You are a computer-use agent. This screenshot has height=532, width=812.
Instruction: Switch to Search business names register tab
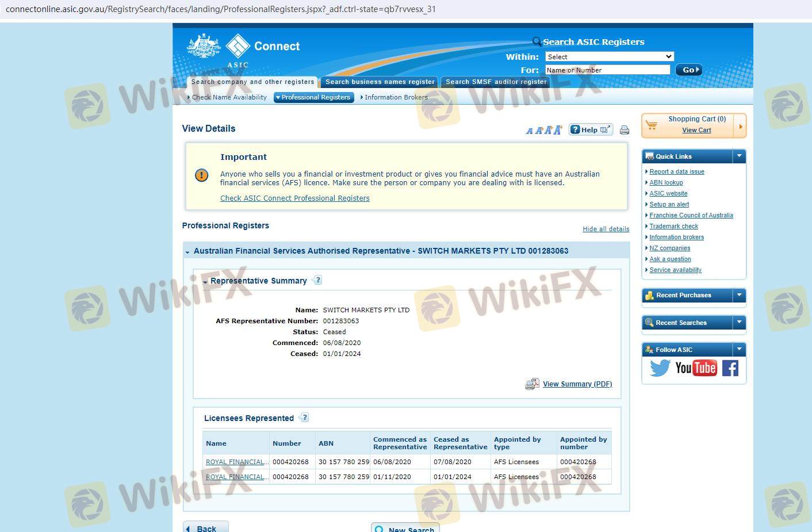point(380,82)
